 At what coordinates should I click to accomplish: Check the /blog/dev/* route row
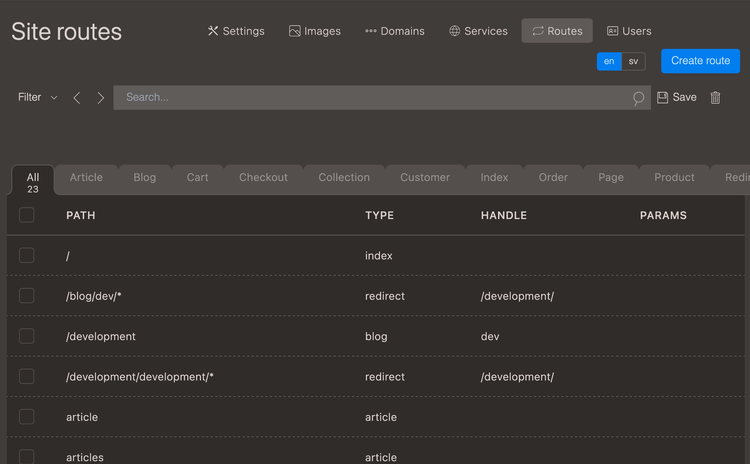pyautogui.click(x=27, y=296)
